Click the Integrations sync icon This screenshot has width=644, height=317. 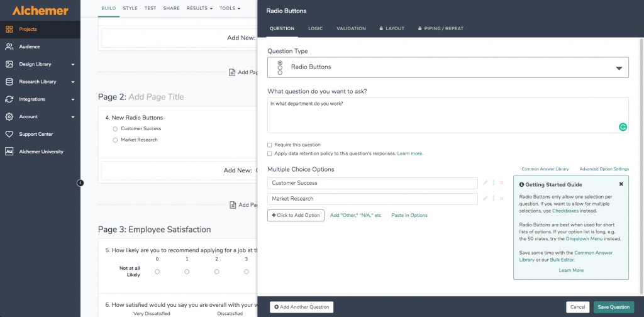tap(9, 99)
